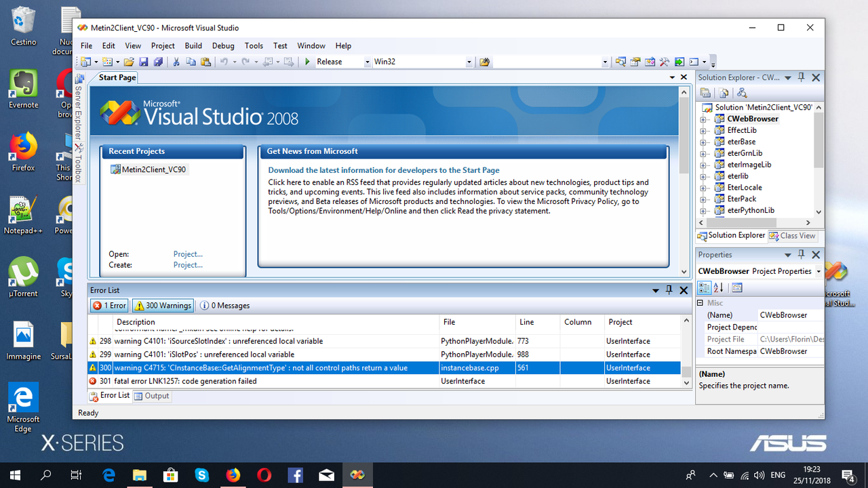Click the (Name) property value field
The width and height of the screenshot is (868, 488).
coord(791,315)
